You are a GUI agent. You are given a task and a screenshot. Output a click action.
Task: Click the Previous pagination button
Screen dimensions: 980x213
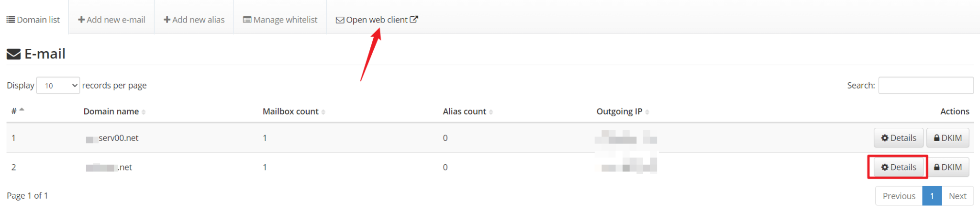click(899, 196)
